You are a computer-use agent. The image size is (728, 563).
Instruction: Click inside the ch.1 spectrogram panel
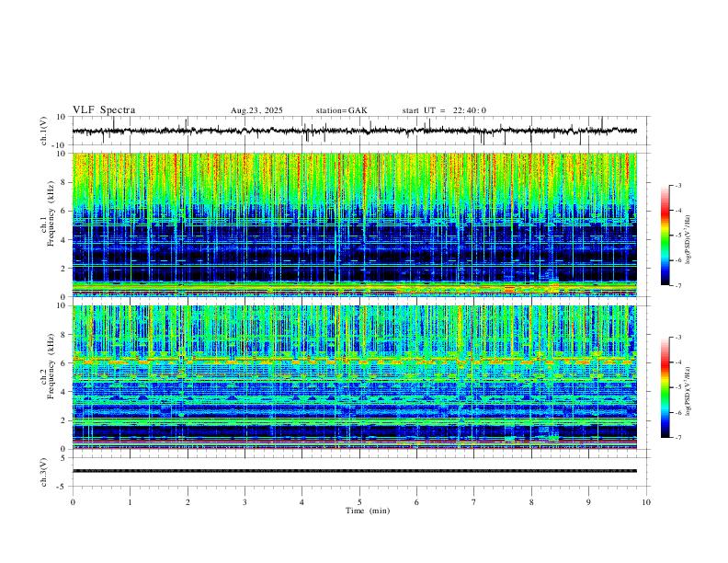tap(354, 224)
